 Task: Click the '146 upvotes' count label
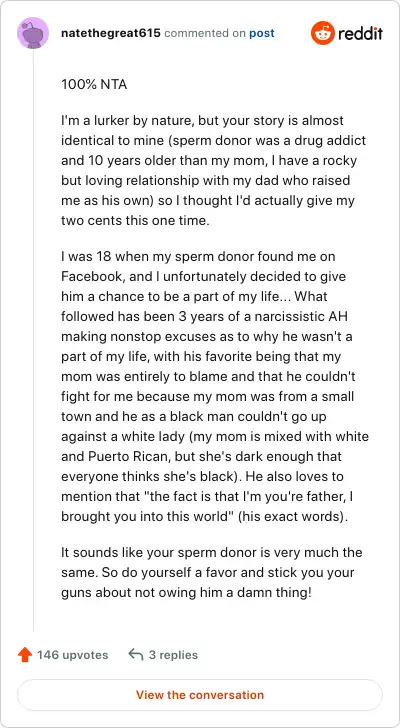[x=72, y=655]
